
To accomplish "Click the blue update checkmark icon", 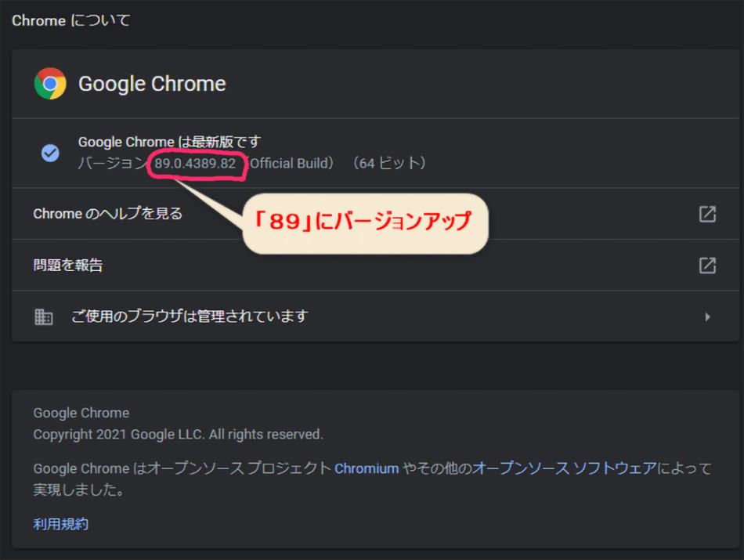I will click(50, 153).
